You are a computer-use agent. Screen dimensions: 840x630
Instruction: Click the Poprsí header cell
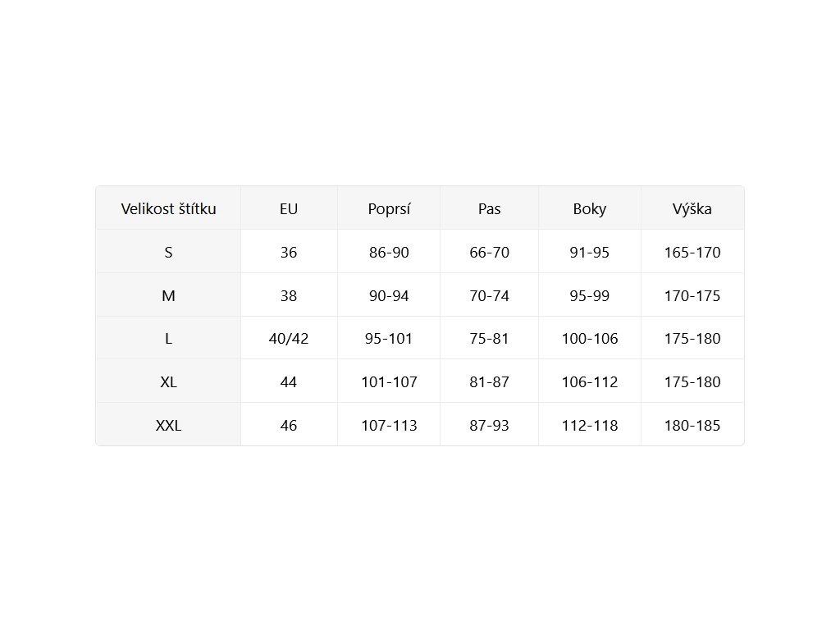[389, 208]
